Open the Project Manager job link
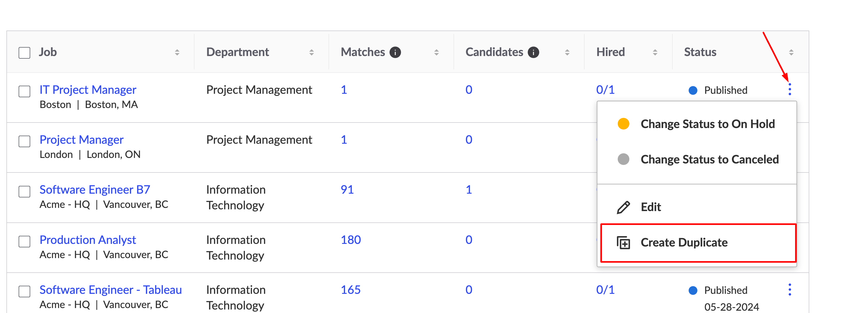 tap(82, 140)
